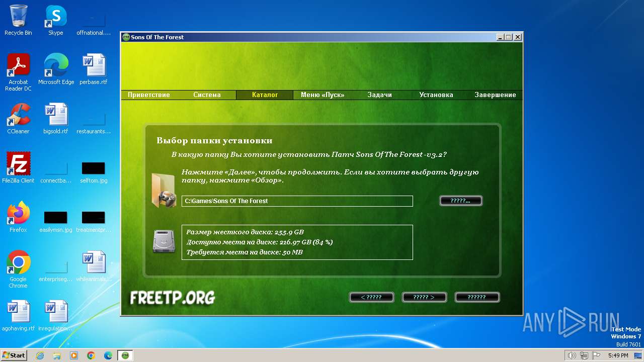Click the cancel button in installer
The image size is (644, 362).
(x=477, y=297)
